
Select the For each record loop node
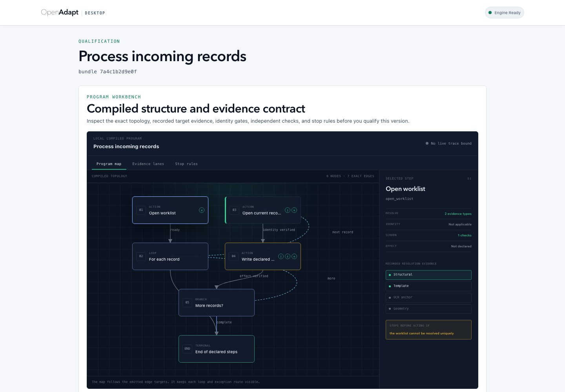tap(170, 256)
